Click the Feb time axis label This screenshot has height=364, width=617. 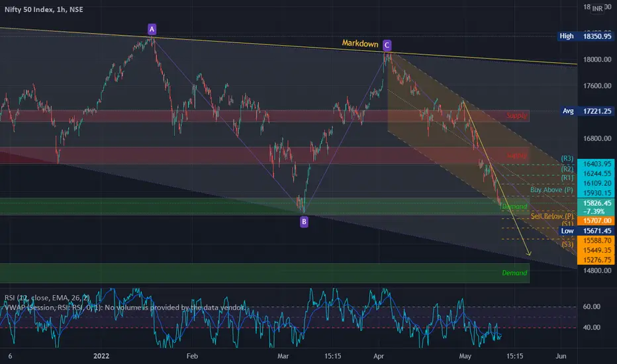(x=192, y=356)
